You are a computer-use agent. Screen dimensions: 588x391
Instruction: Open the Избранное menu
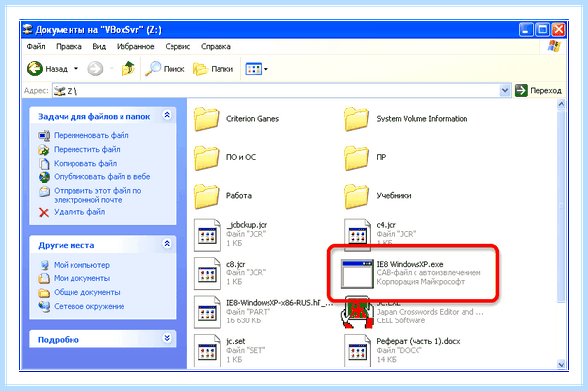[x=135, y=46]
